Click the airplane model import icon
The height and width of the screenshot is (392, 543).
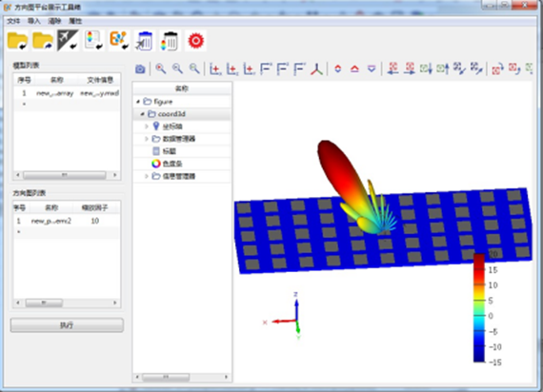(68, 41)
